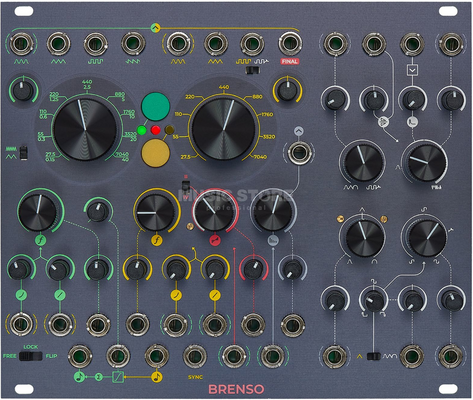Click the SYNC input jack
Image resolution: width=473 pixels, height=400 pixels.
(x=195, y=357)
